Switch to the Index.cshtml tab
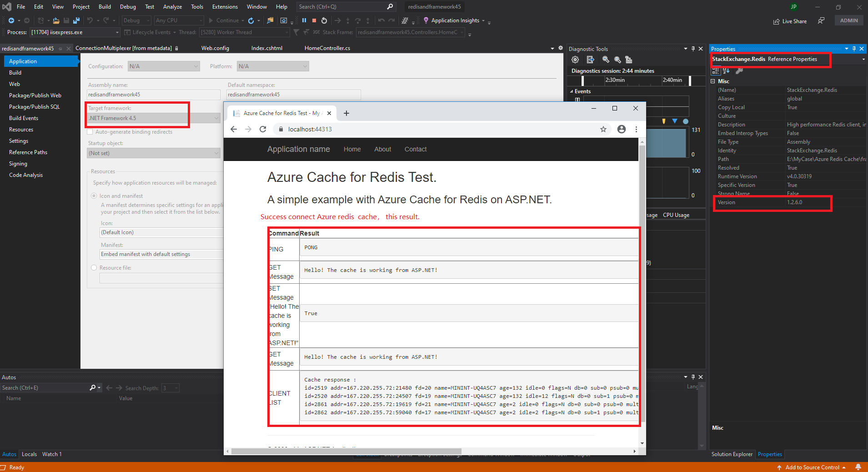 pos(267,48)
